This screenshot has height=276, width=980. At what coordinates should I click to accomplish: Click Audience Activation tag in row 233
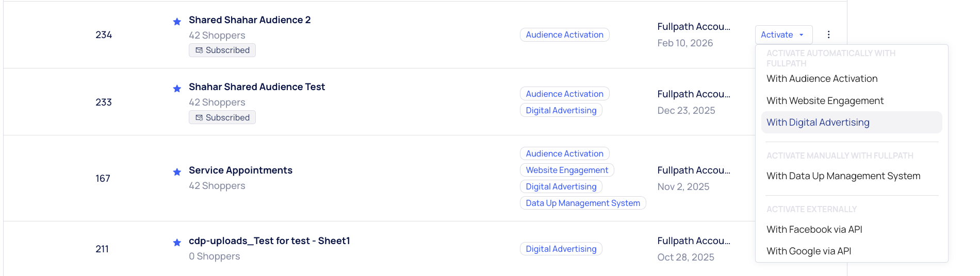pyautogui.click(x=564, y=94)
